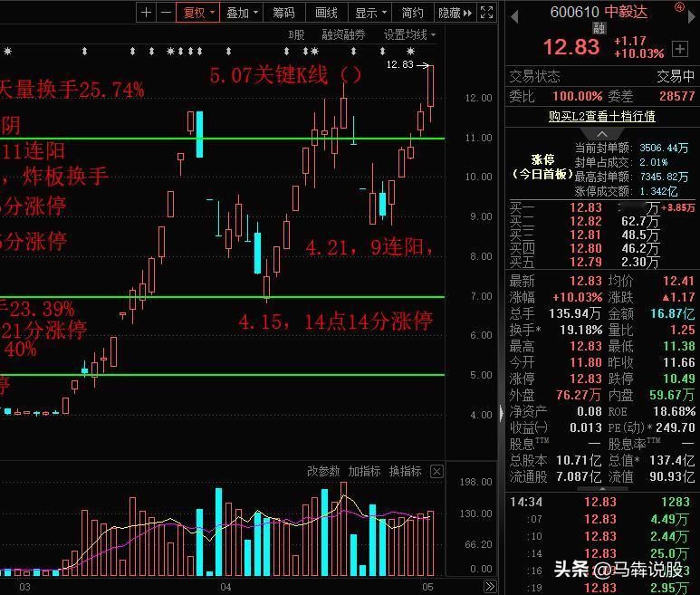Switch to 简约 view mode

413,12
